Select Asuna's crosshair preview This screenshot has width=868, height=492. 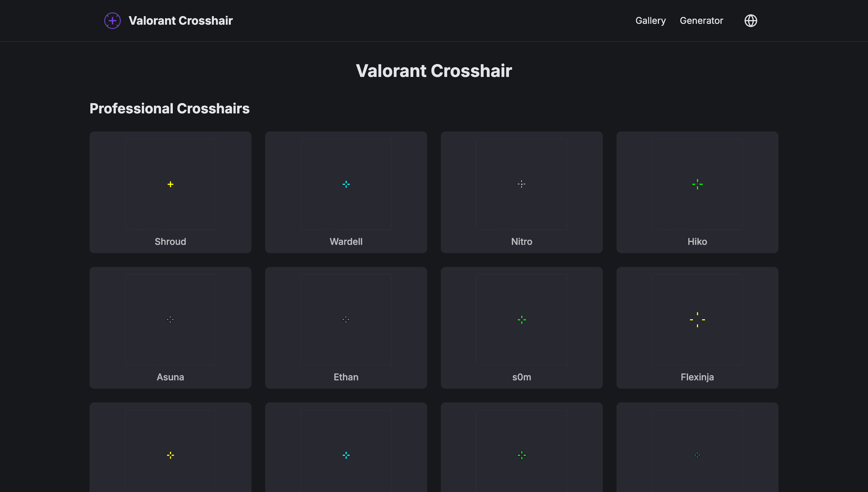click(x=170, y=320)
